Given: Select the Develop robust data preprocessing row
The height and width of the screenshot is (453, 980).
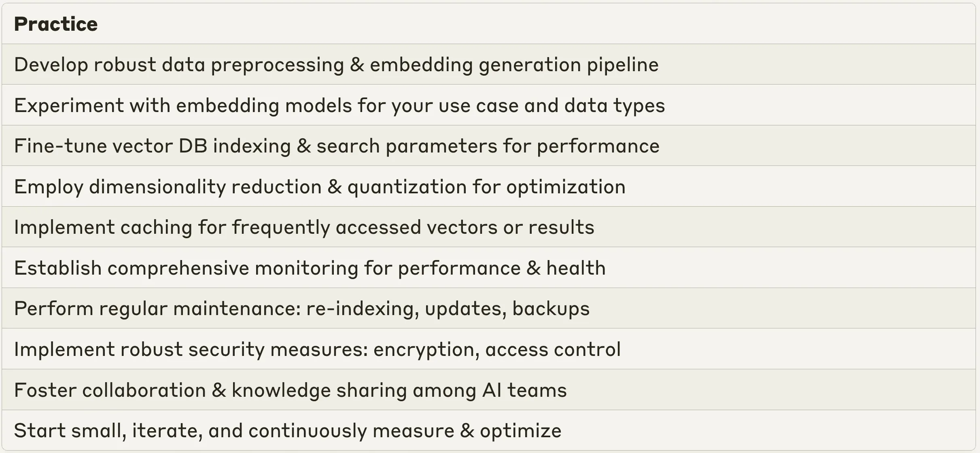Looking at the screenshot, I should tap(489, 64).
